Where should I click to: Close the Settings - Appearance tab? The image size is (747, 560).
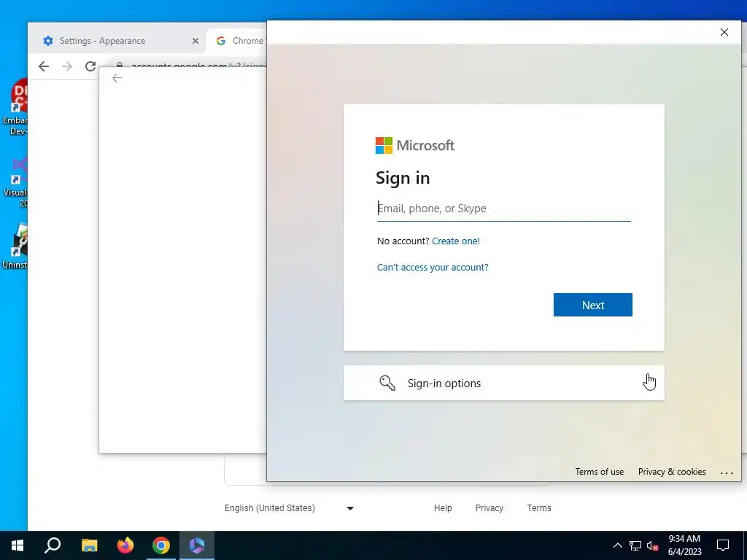(x=196, y=41)
